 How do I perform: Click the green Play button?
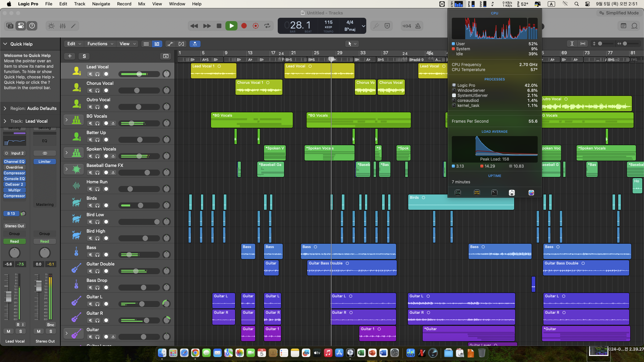coord(231,26)
